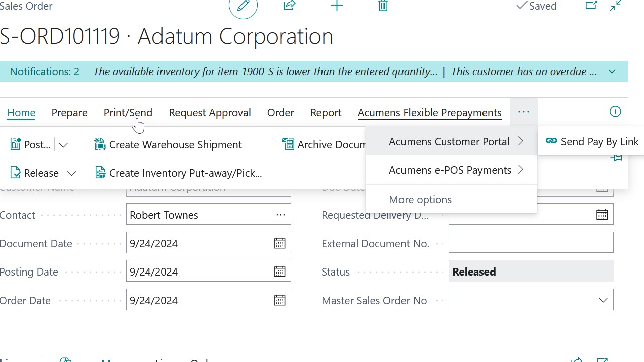
Task: Expand the Notifications bar chevron
Action: (x=612, y=71)
